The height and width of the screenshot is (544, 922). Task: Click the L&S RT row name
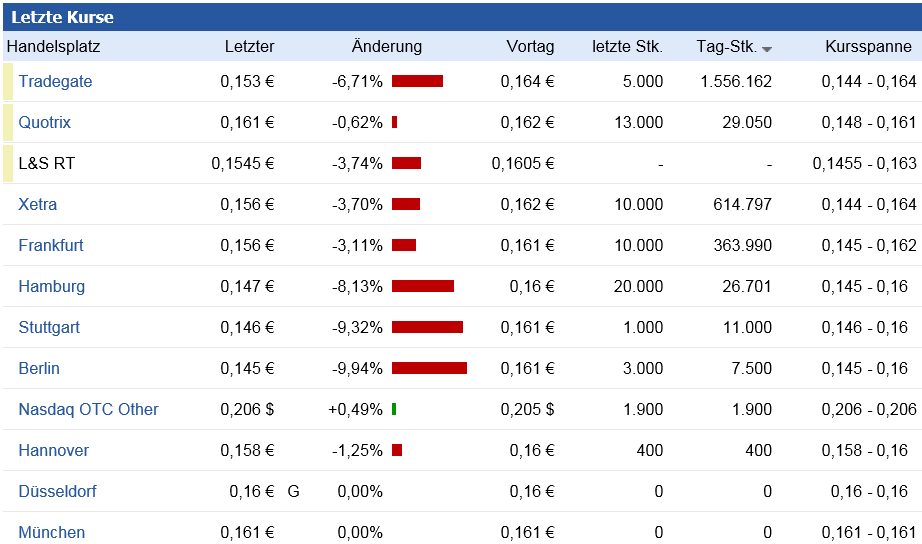(47, 163)
